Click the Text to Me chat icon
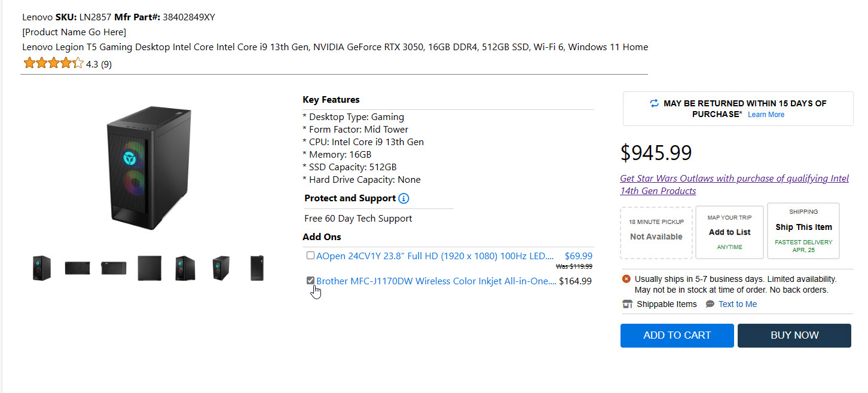The width and height of the screenshot is (868, 393). coord(710,304)
